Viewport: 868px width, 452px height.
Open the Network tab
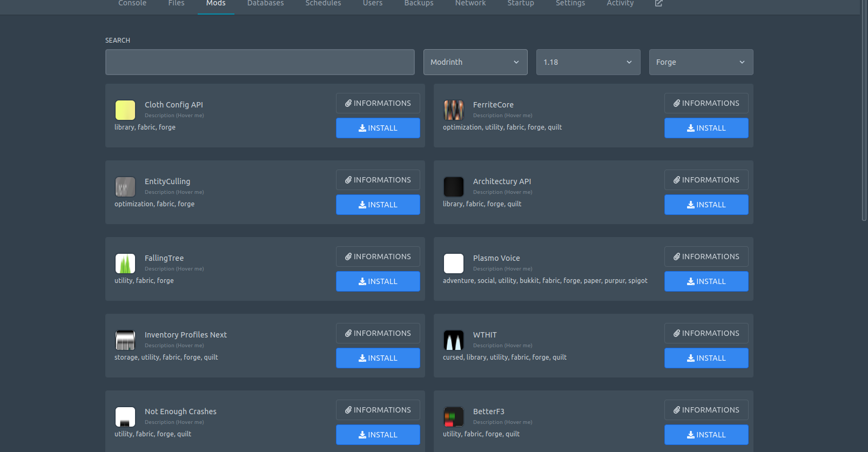click(470, 4)
